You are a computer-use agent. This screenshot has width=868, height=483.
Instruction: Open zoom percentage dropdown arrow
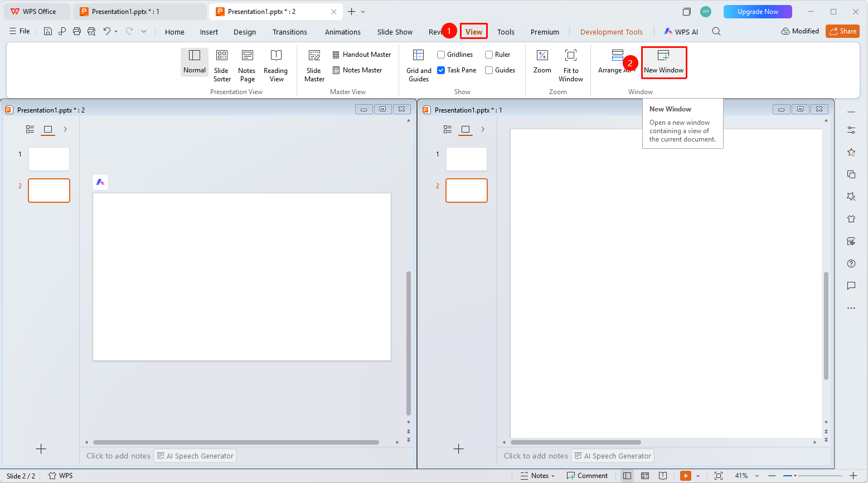(757, 476)
